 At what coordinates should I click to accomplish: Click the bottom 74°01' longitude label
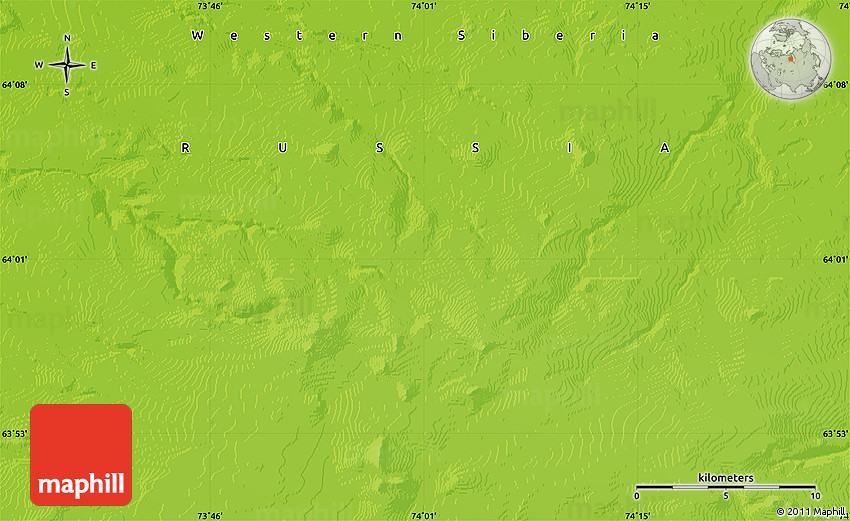coord(423,516)
